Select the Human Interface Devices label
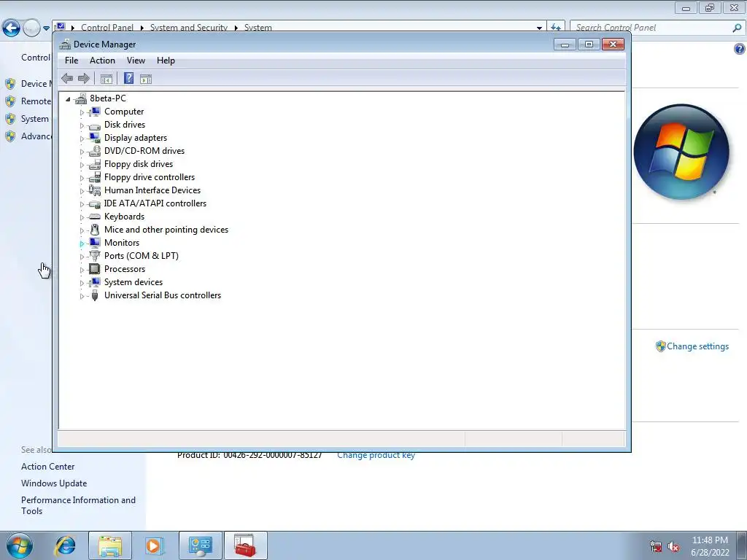 pos(152,190)
